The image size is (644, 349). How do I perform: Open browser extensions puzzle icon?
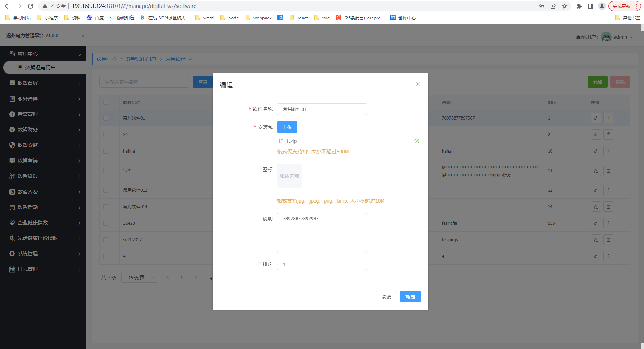pyautogui.click(x=579, y=6)
